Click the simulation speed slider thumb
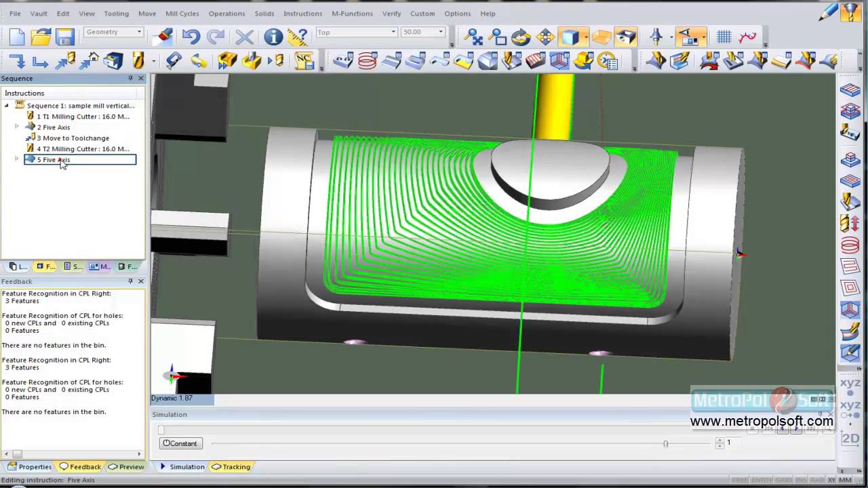The width and height of the screenshot is (868, 488). (665, 443)
